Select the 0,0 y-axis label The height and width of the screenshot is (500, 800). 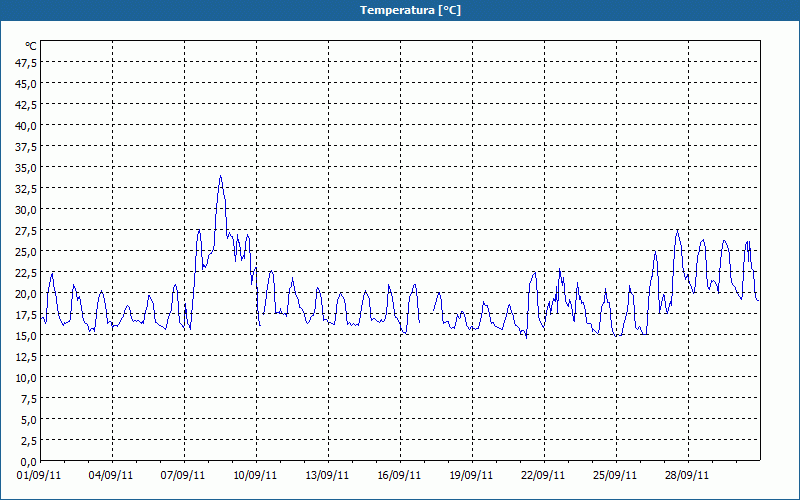point(28,463)
